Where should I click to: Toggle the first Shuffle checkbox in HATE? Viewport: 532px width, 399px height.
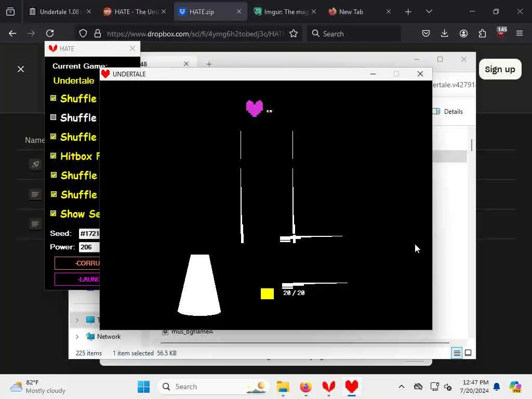click(x=54, y=98)
